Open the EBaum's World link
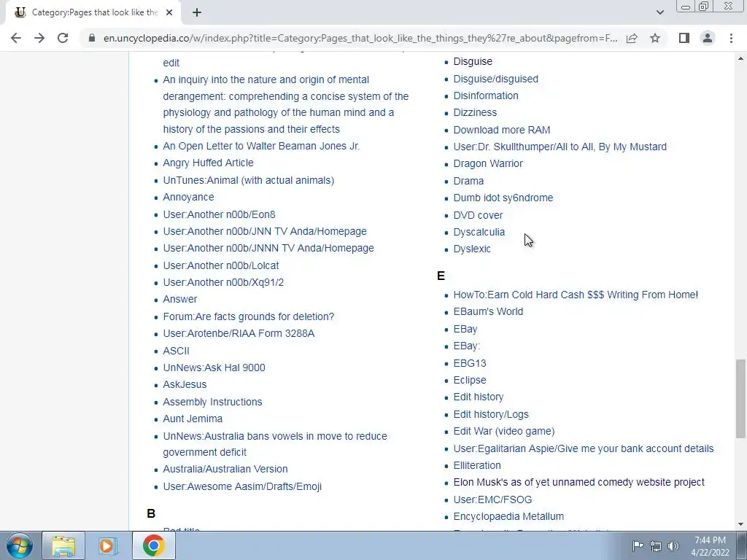 click(488, 311)
